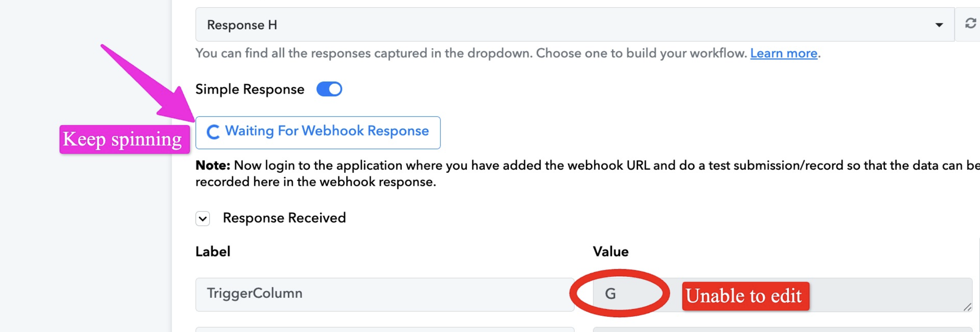Click the spinner icon in the webhook button

point(213,132)
